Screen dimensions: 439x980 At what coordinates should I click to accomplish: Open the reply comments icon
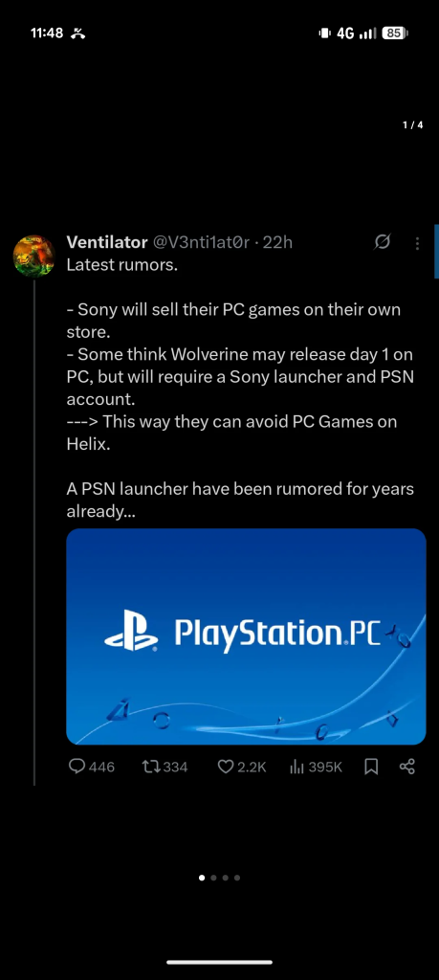coord(77,767)
